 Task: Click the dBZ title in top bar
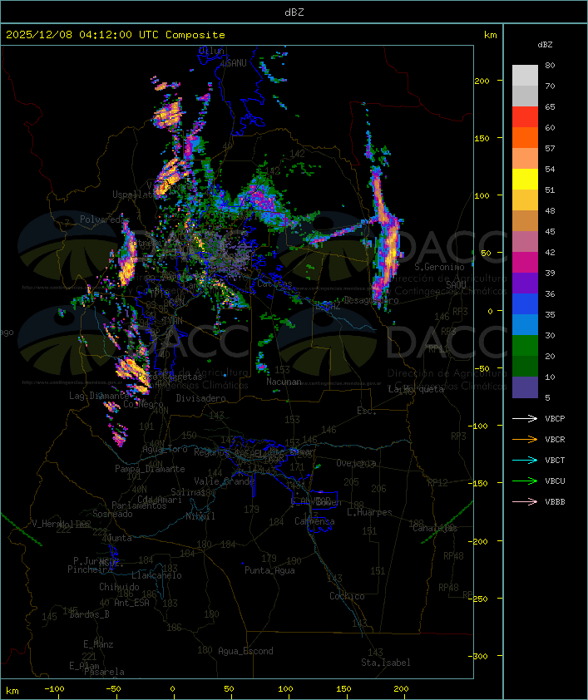[294, 12]
